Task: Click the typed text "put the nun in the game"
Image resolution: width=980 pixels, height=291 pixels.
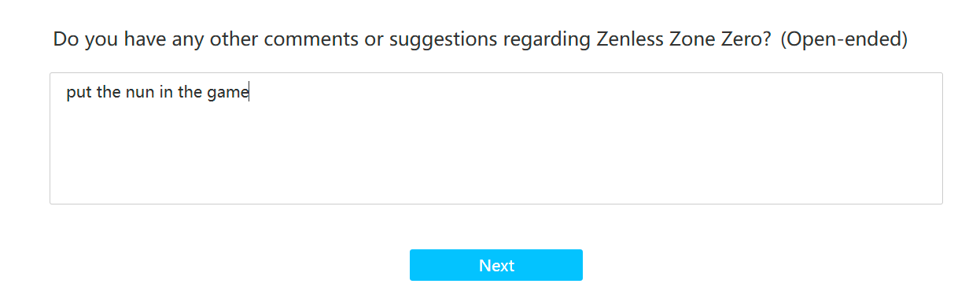Action: pos(157,93)
